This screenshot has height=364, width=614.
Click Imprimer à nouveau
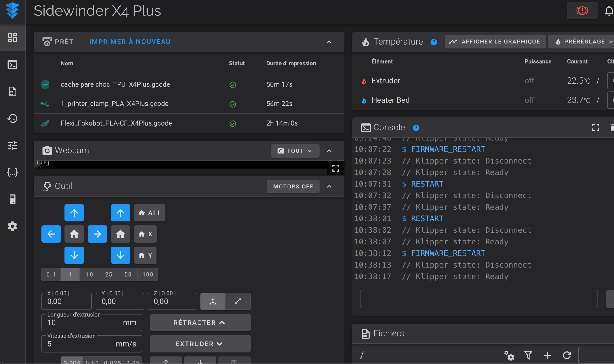[130, 42]
